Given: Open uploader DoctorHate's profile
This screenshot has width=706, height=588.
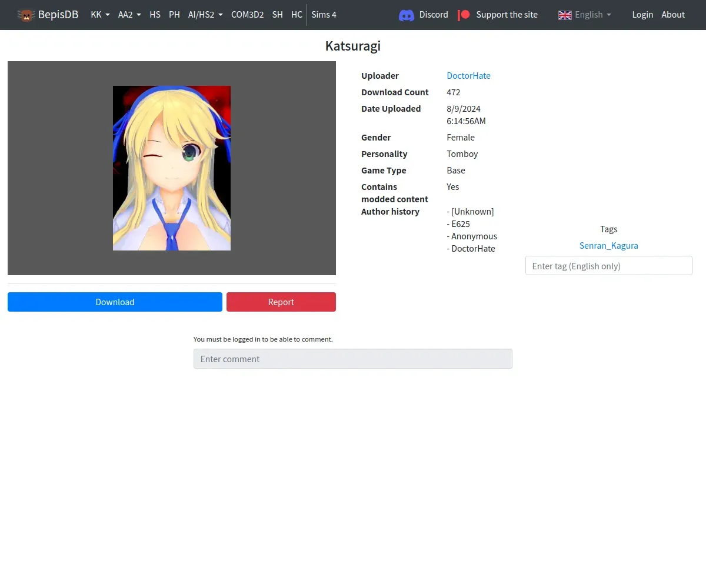Looking at the screenshot, I should coord(468,76).
